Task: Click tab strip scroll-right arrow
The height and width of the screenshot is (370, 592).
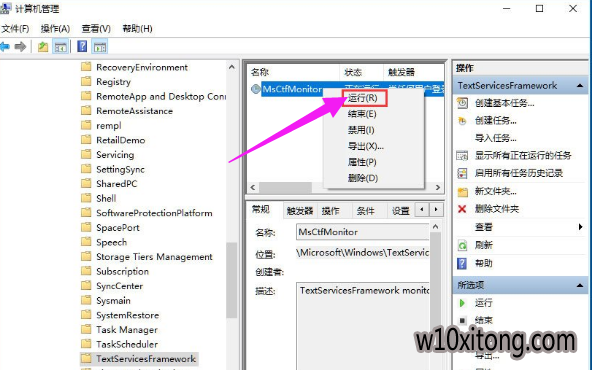Action: [x=436, y=209]
